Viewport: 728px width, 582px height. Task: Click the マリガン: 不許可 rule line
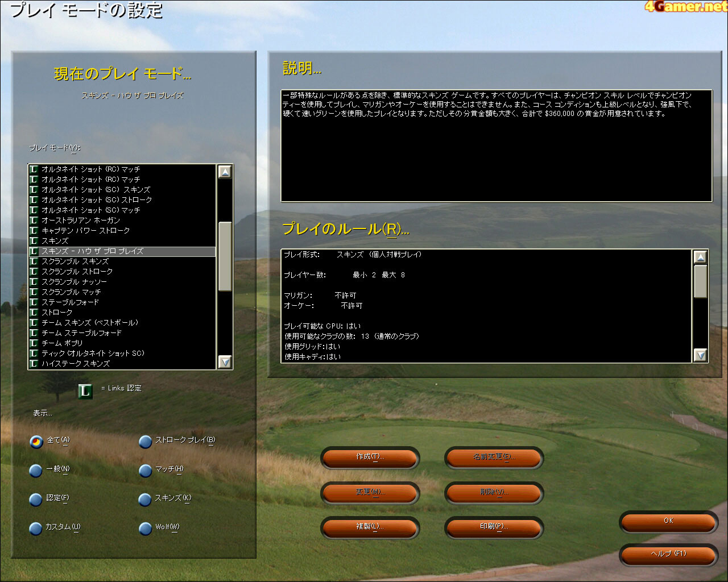320,296
